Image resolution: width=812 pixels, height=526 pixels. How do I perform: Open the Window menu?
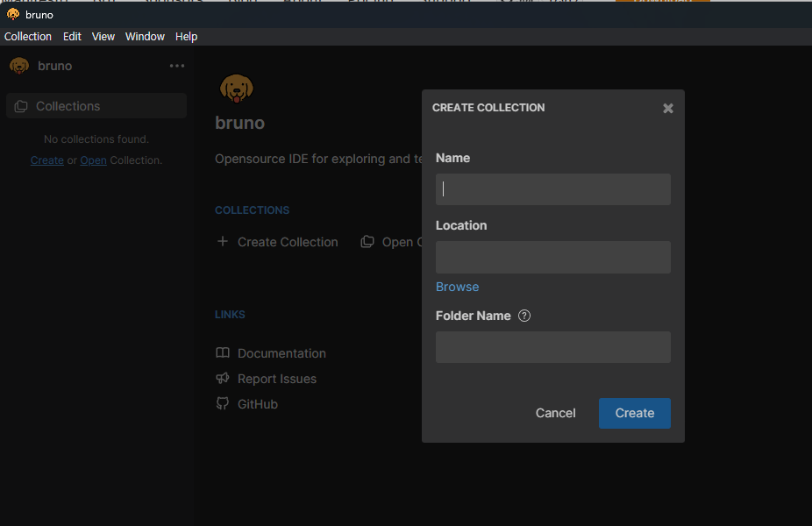click(145, 36)
